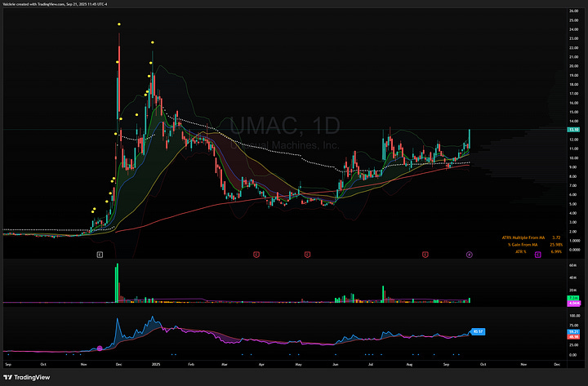Click the 3.72 ATR multiple value
Viewport: 588px width, 386px height.
pyautogui.click(x=556, y=237)
